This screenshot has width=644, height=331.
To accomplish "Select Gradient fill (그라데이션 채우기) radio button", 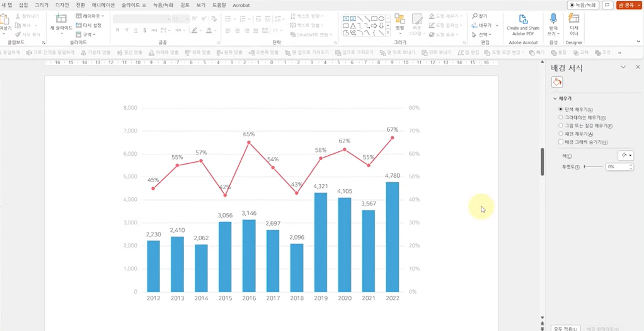I will point(561,118).
